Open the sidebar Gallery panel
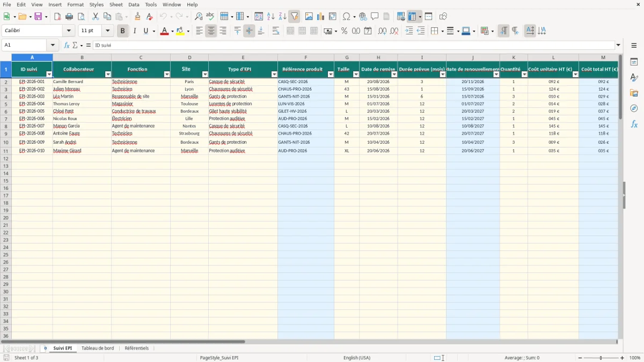 (x=634, y=93)
